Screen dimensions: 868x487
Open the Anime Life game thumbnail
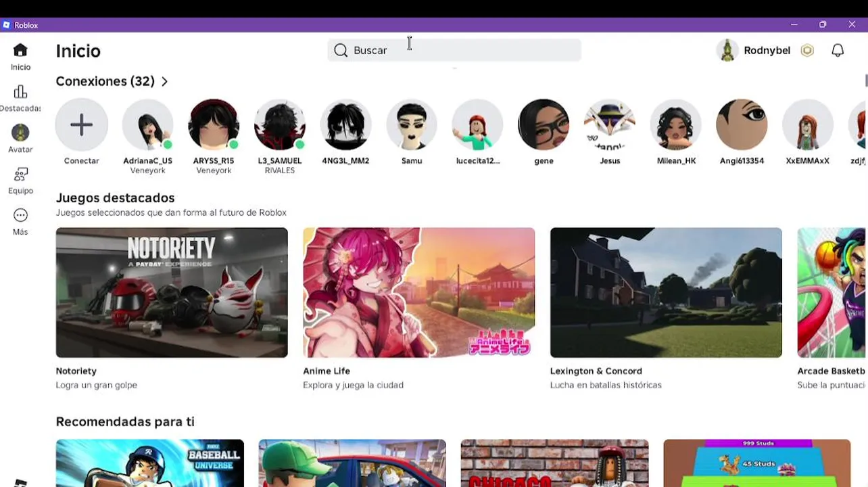point(419,292)
